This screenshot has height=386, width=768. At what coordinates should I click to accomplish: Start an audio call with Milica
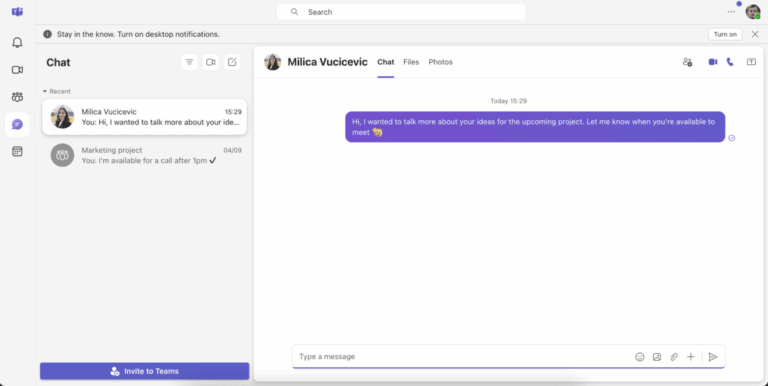pos(730,62)
